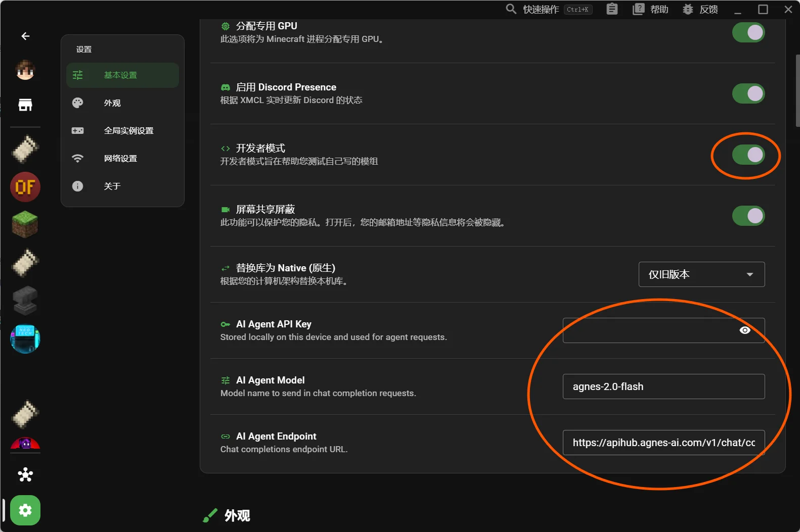Screen dimensions: 800x532
Task: Click the swap arrows icon beside 替换库为 Native
Action: pos(226,268)
